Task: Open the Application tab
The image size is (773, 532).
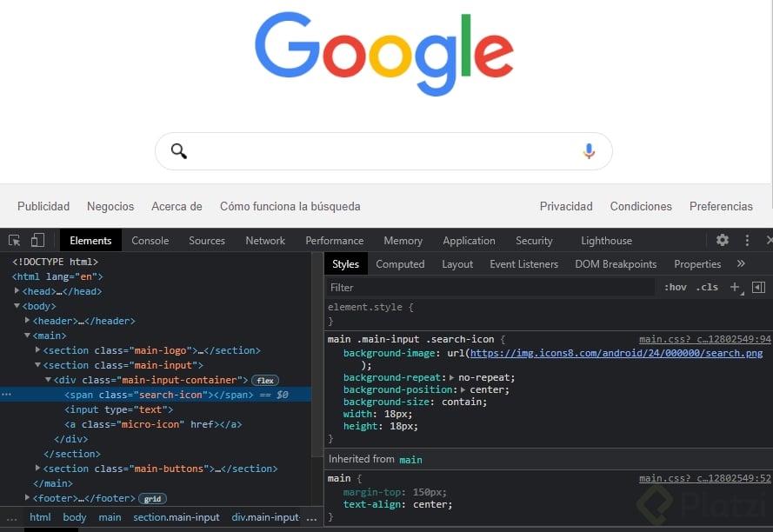Action: tap(469, 241)
